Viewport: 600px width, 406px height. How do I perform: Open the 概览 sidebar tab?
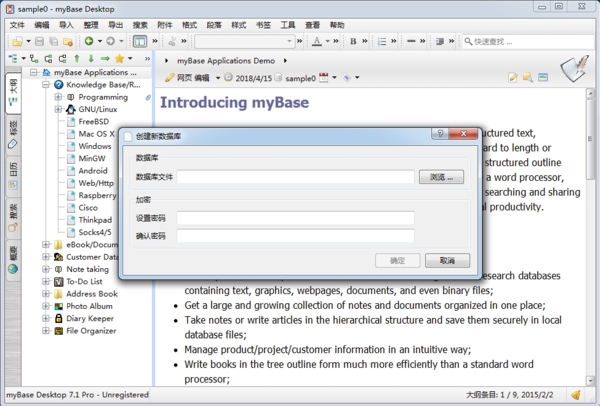click(x=13, y=260)
